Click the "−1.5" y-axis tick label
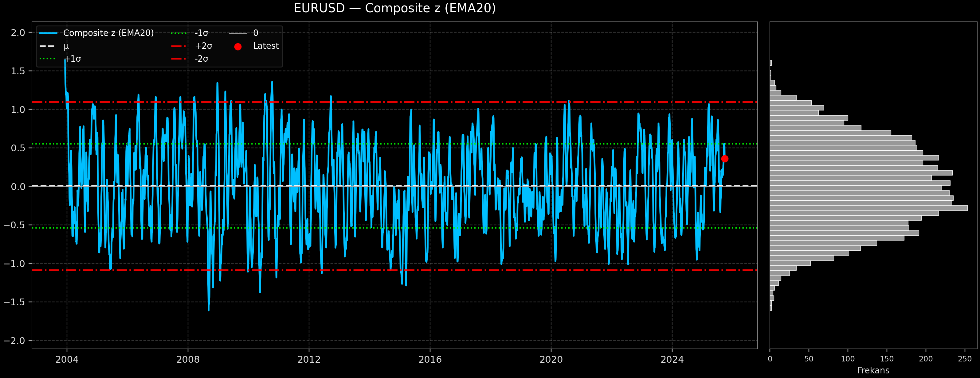 click(x=14, y=302)
